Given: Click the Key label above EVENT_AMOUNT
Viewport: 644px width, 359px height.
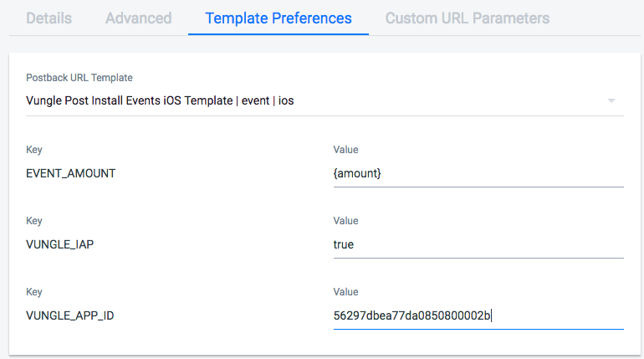Looking at the screenshot, I should 34,150.
